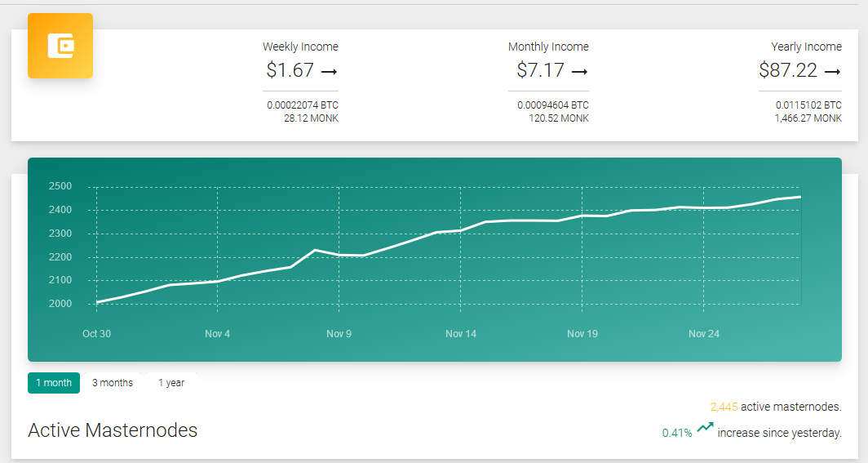The width and height of the screenshot is (868, 463).
Task: Click the Nov 14 axis label
Action: click(x=461, y=333)
